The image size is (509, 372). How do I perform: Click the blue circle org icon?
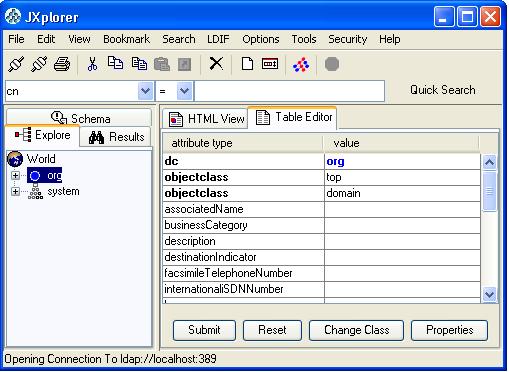(x=35, y=176)
